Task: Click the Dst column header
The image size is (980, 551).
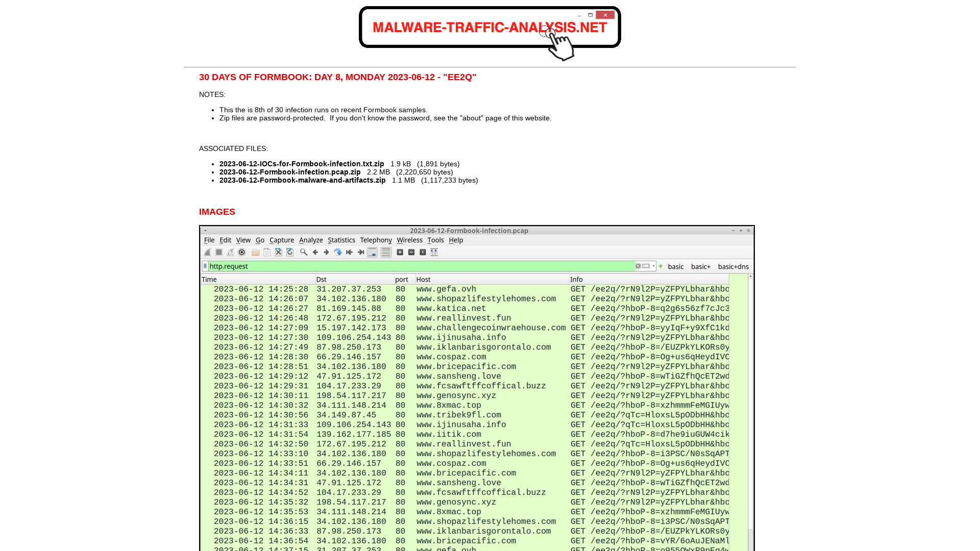Action: click(354, 280)
